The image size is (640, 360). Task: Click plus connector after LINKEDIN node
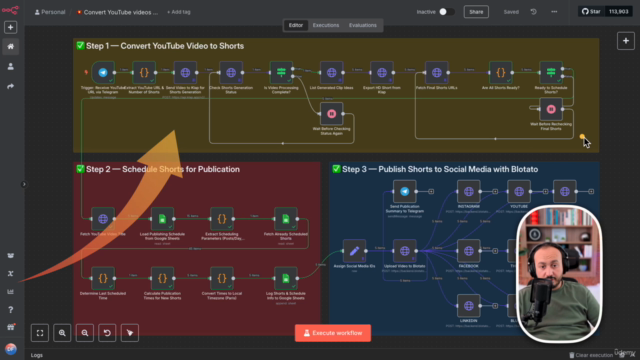point(495,306)
